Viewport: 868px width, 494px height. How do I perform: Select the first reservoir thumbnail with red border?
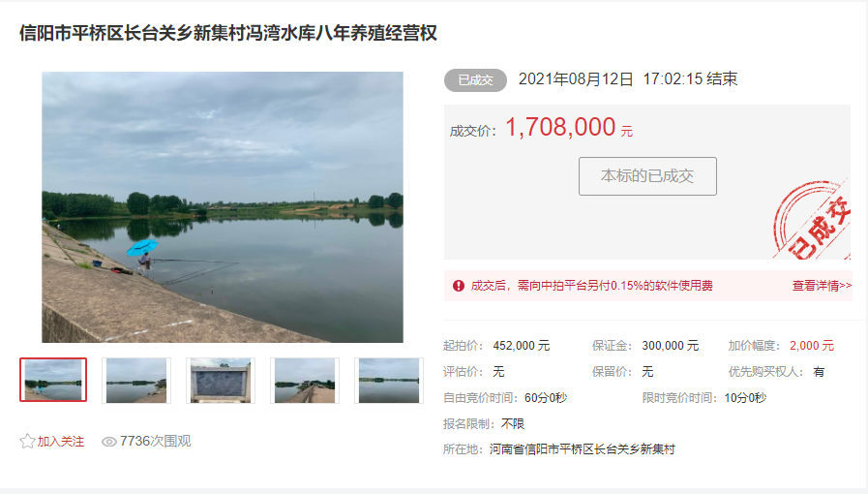(53, 380)
